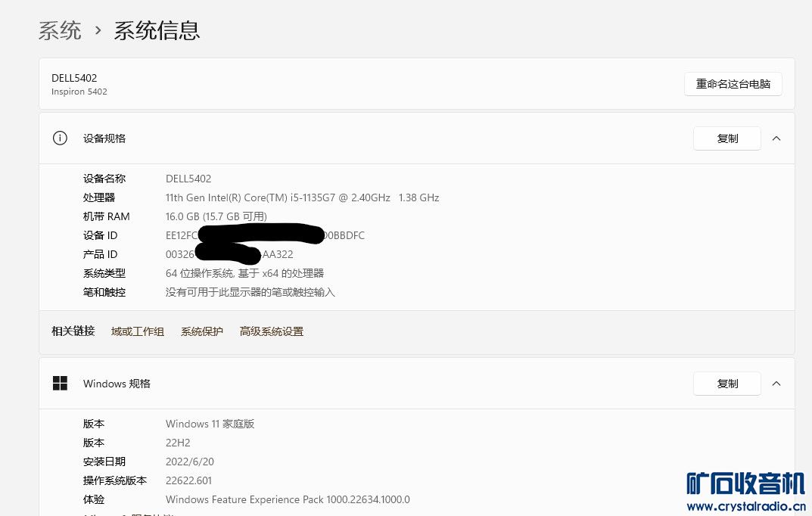Click the 设备规格 section header
Image resolution: width=812 pixels, height=516 pixels.
[104, 138]
